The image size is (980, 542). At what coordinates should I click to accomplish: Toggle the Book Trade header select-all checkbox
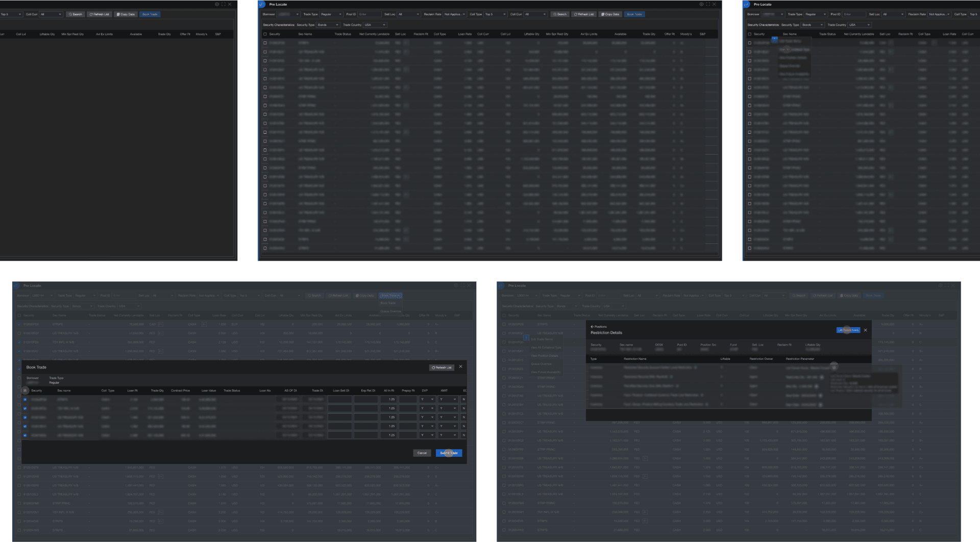point(25,390)
